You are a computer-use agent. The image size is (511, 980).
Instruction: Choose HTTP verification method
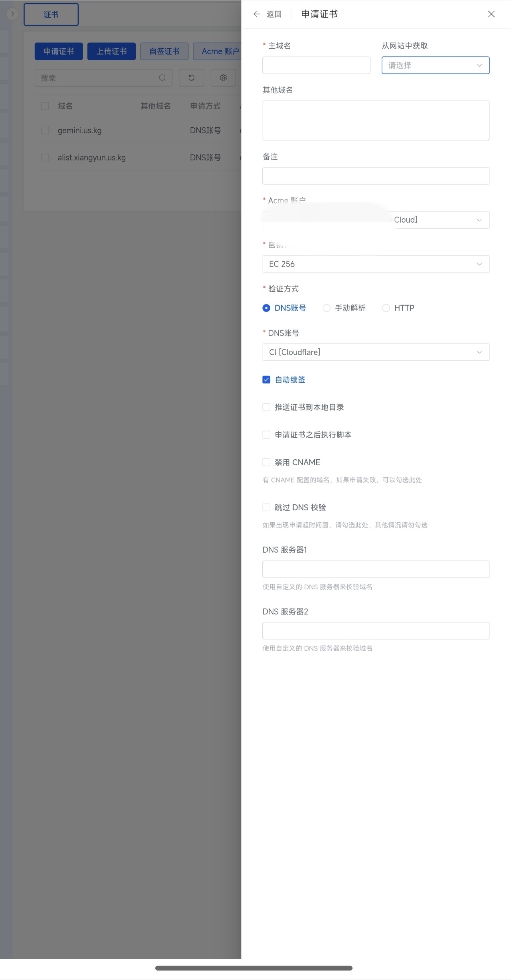tap(386, 308)
